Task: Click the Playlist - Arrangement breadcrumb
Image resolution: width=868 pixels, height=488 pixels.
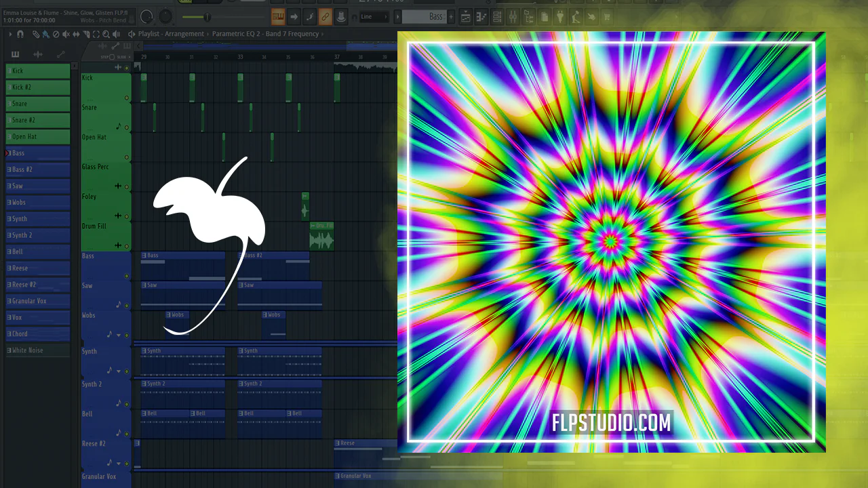Action: [171, 34]
